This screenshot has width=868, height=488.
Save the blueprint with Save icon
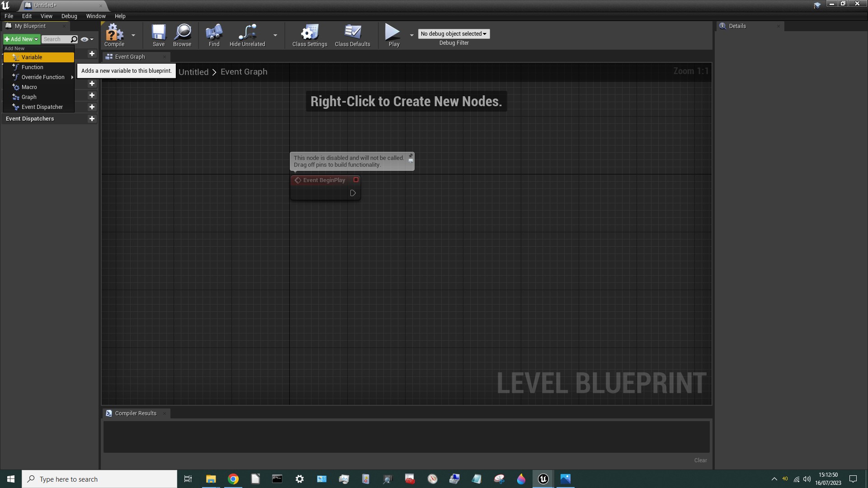pos(159,35)
